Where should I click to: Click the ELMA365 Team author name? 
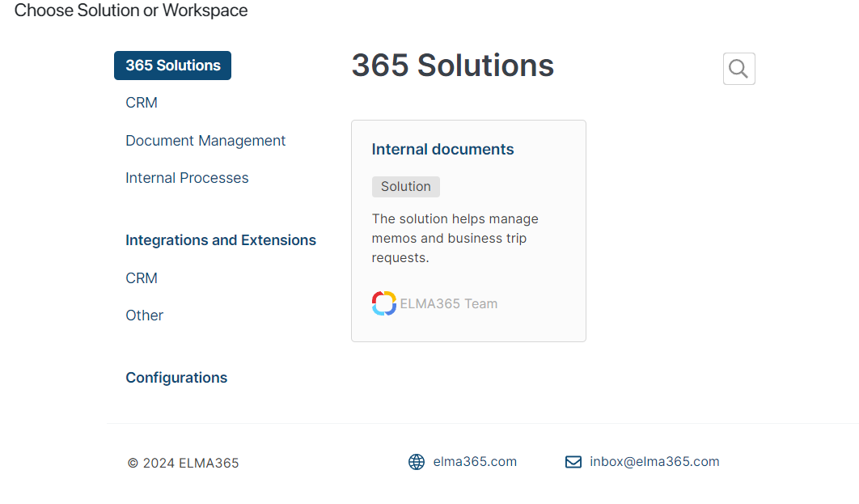(449, 303)
